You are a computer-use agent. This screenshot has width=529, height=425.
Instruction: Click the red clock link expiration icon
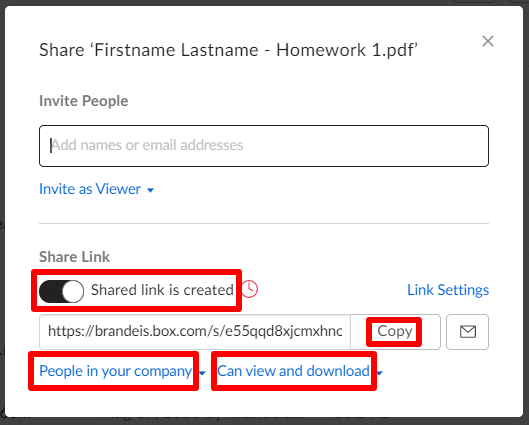click(x=250, y=289)
